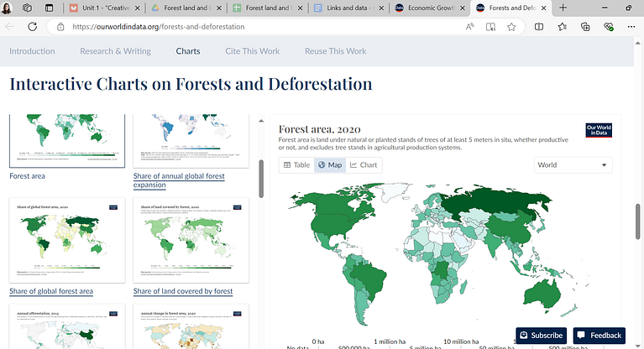Open the split screen icon in toolbar

coord(539,27)
